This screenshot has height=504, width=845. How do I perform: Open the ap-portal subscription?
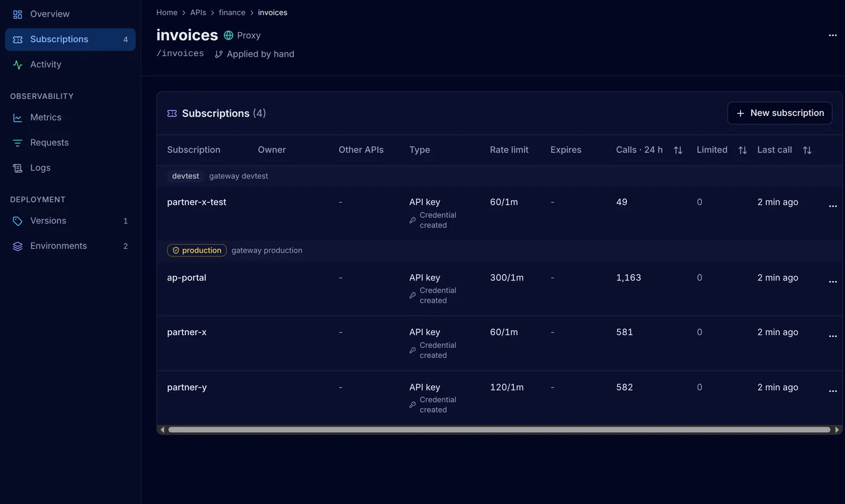(x=187, y=278)
